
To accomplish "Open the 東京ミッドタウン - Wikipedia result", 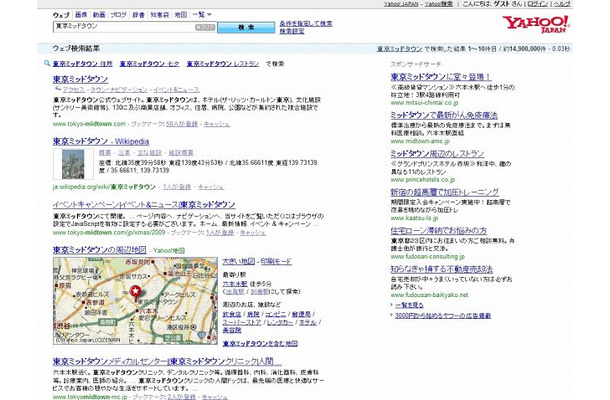I will point(101,141).
